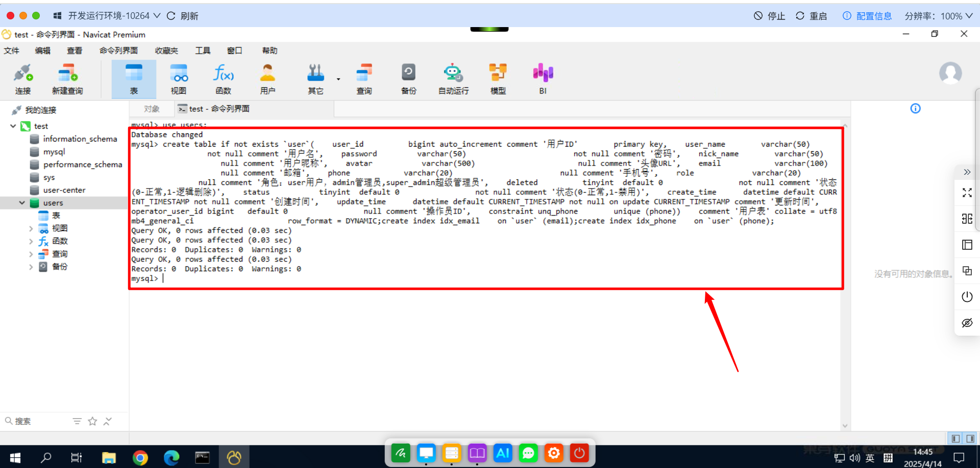This screenshot has width=980, height=468.
Task: Switch to the 对象 tab
Action: [x=151, y=108]
